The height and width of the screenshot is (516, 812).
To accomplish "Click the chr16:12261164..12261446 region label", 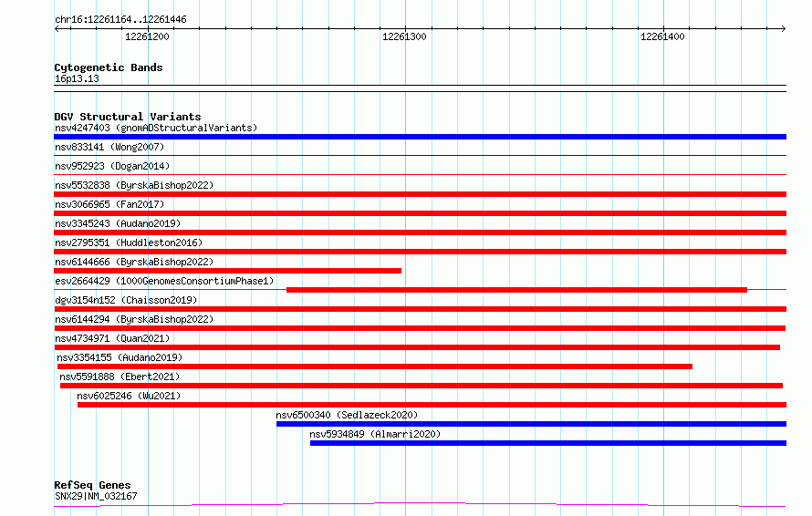I will tap(120, 20).
